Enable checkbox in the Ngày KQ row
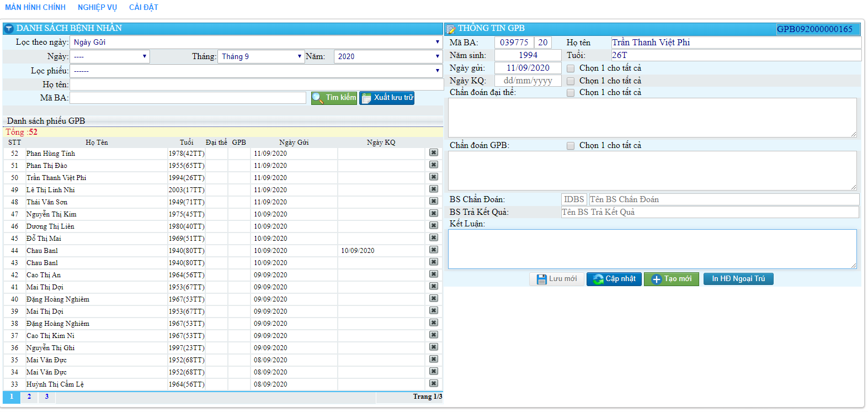This screenshot has width=868, height=412. [x=571, y=81]
